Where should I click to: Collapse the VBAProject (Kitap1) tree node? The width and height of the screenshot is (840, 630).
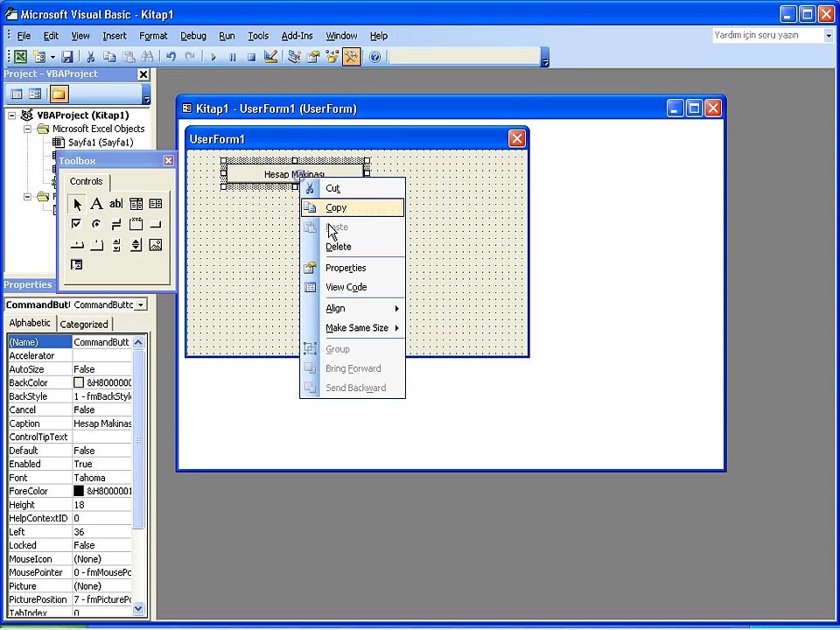11,115
